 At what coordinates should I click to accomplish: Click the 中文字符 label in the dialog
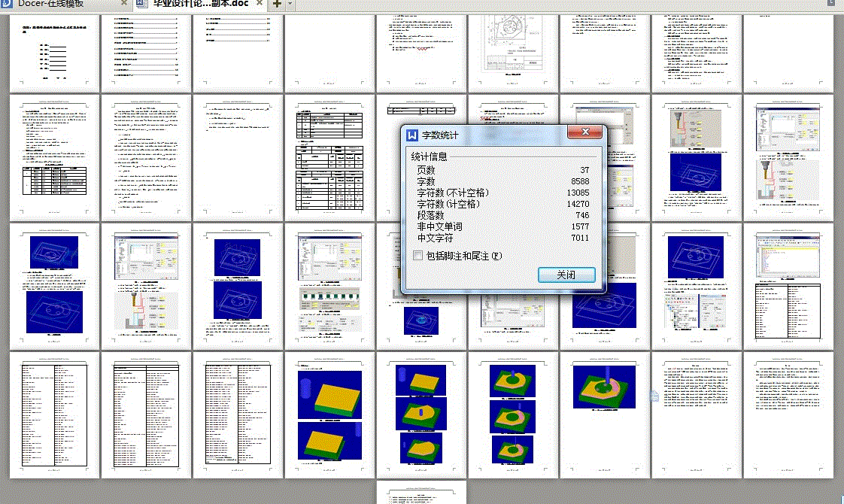[x=435, y=238]
